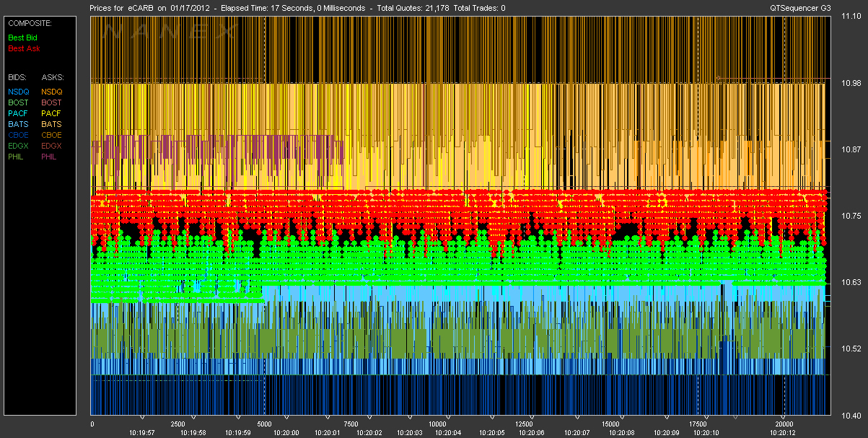Click the BATS ask legend label

(51, 124)
